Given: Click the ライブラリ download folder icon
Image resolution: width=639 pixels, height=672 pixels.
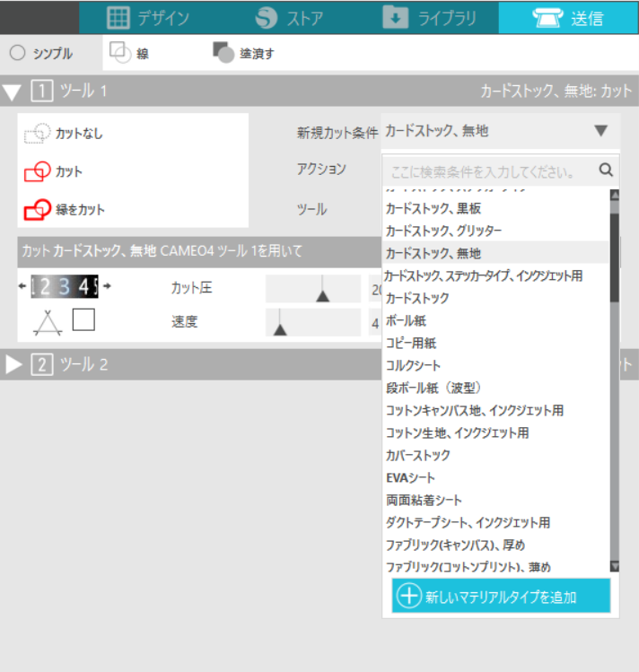Looking at the screenshot, I should coord(395,17).
